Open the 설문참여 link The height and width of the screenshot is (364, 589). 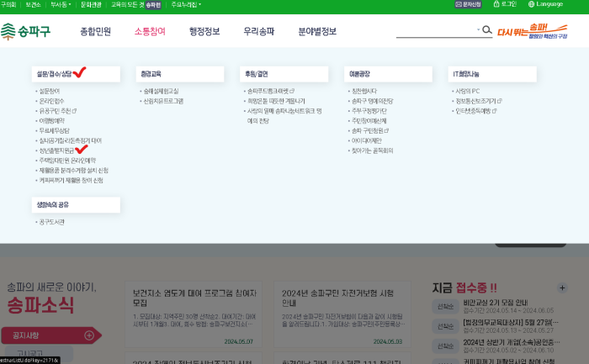50,91
